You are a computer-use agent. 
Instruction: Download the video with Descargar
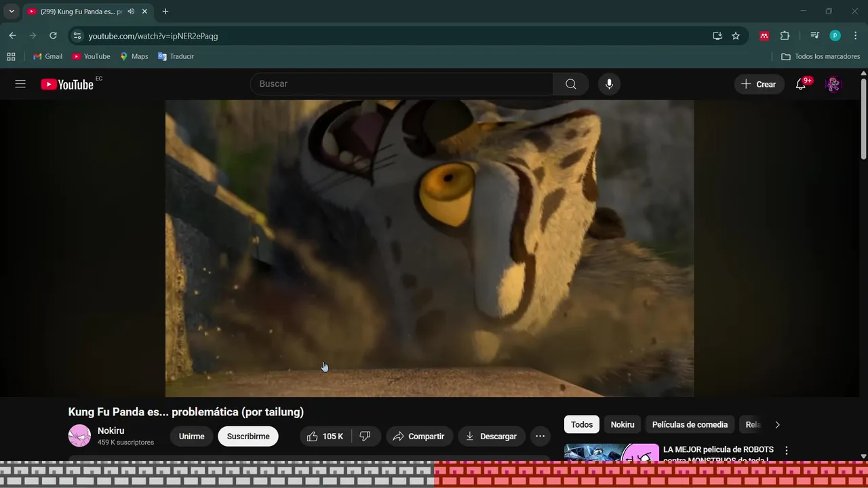point(492,436)
